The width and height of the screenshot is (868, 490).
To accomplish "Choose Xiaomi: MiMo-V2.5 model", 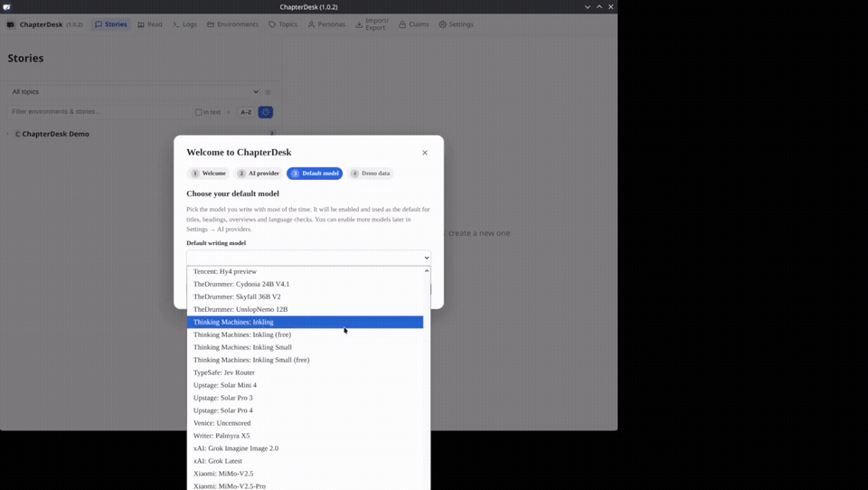I will tap(305, 474).
